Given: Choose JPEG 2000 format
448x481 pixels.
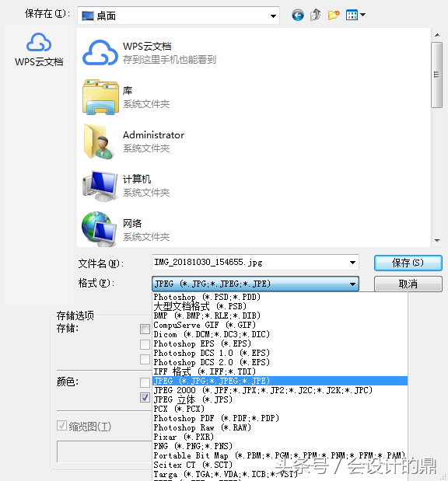Looking at the screenshot, I should (280, 390).
